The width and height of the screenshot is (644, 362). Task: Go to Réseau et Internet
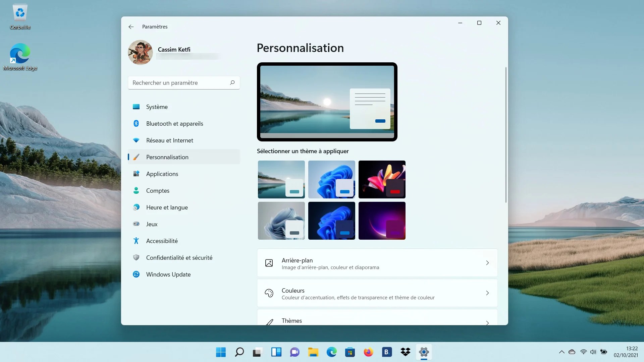coord(184,140)
